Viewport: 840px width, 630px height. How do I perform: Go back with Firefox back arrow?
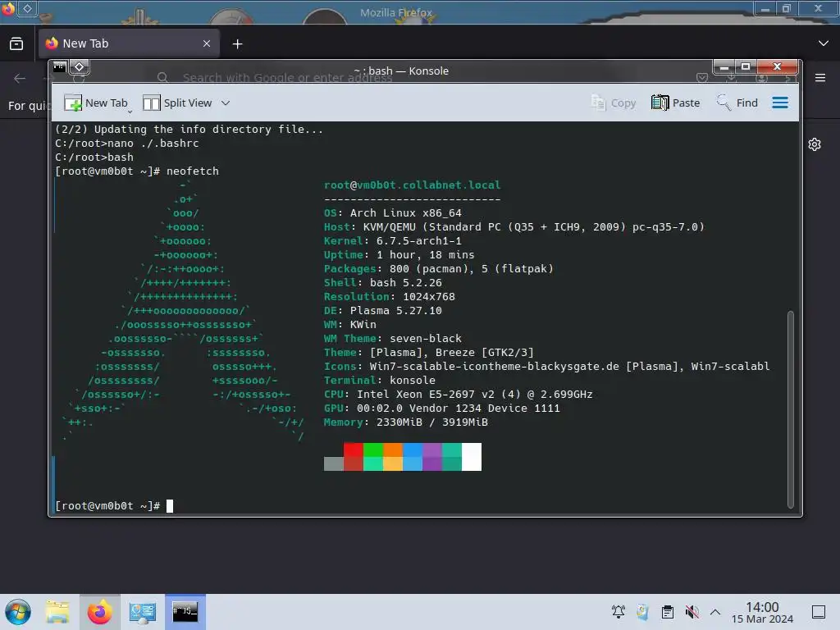pyautogui.click(x=20, y=79)
